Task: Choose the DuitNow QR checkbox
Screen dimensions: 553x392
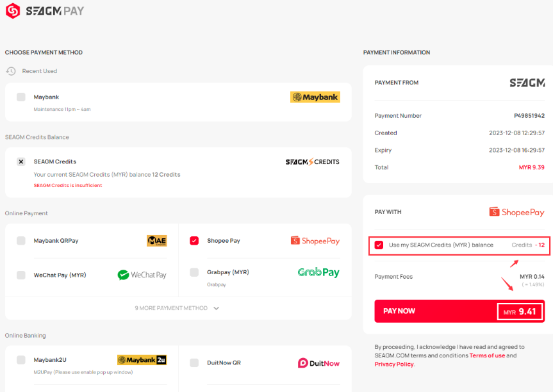Action: [x=194, y=363]
